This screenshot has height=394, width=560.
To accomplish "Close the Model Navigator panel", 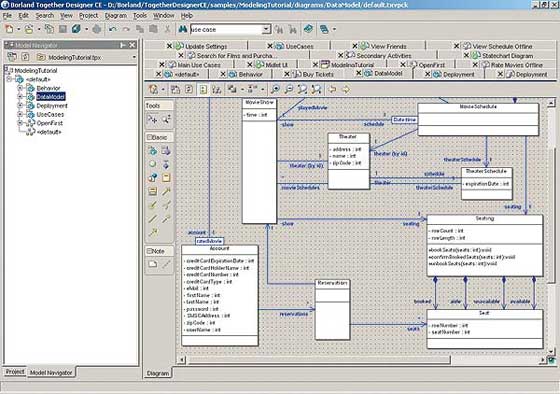I will tap(132, 45).
